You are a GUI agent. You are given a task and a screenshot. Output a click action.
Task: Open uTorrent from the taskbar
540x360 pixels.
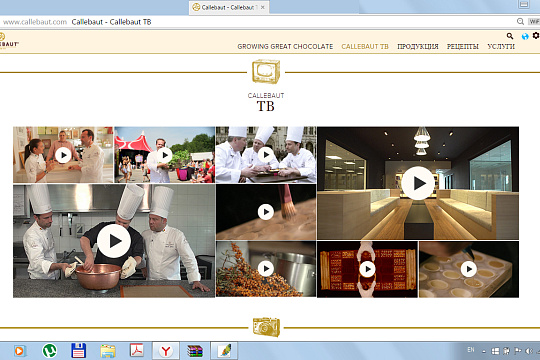point(50,351)
